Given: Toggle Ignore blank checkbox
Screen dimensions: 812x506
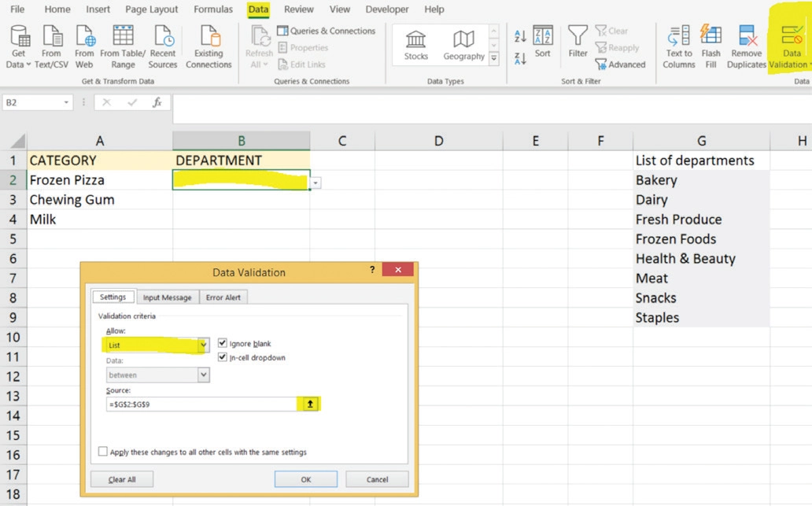Looking at the screenshot, I should [223, 343].
